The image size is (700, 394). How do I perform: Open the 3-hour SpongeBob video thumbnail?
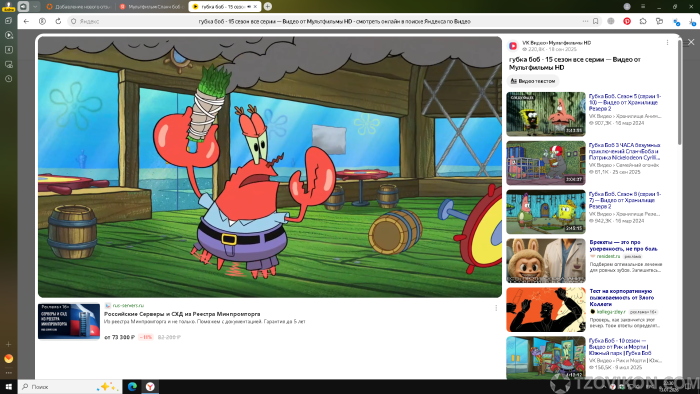(546, 163)
